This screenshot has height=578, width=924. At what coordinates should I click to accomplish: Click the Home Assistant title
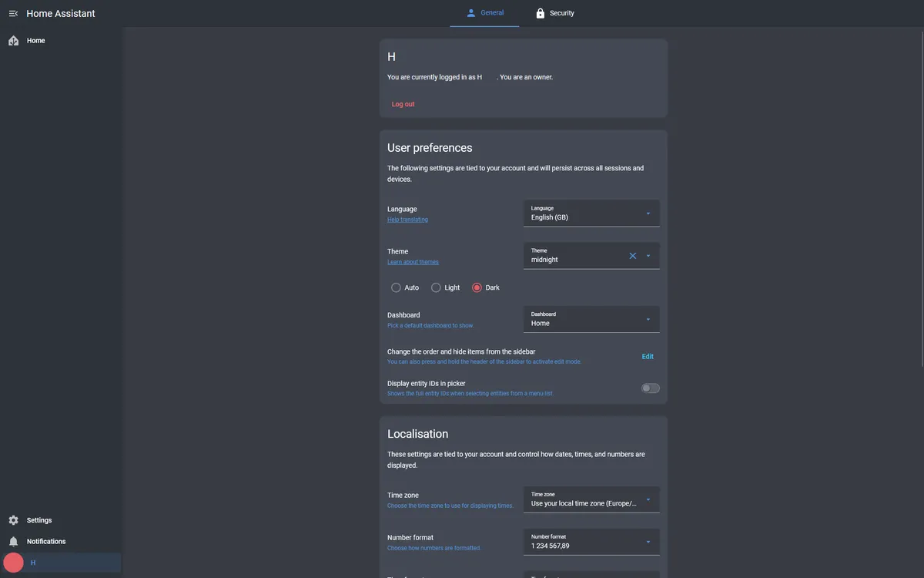tap(61, 13)
